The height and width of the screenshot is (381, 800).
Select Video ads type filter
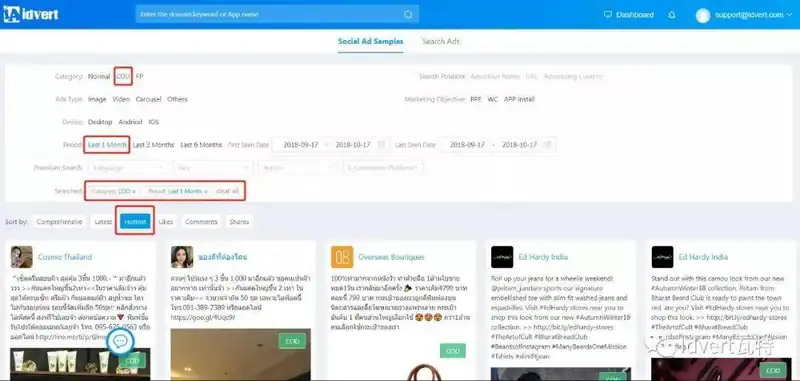(121, 99)
